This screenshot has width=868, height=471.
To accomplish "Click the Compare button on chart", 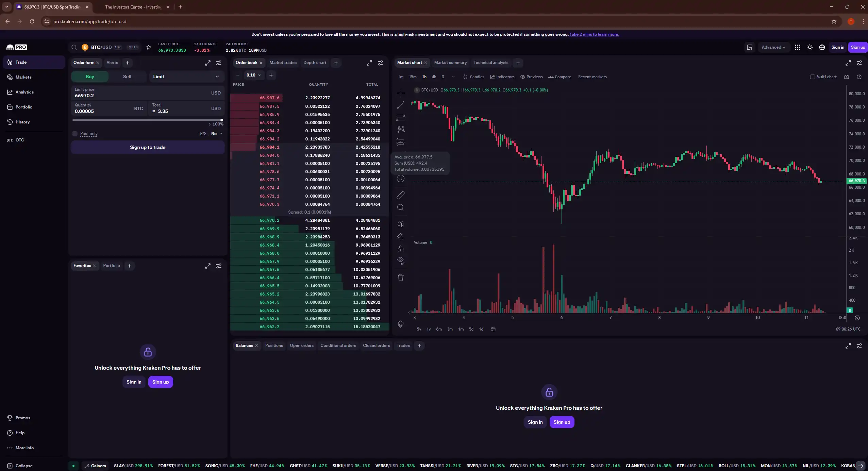I will pyautogui.click(x=560, y=77).
